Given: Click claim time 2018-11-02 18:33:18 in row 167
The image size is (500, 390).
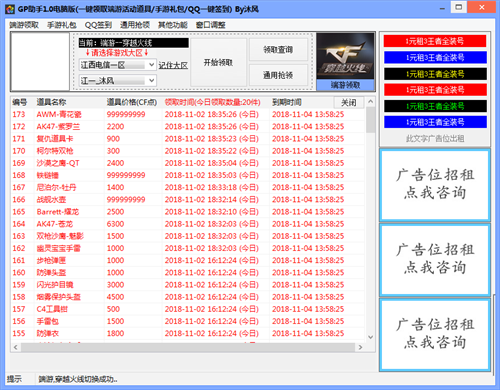Looking at the screenshot, I should (212, 187).
